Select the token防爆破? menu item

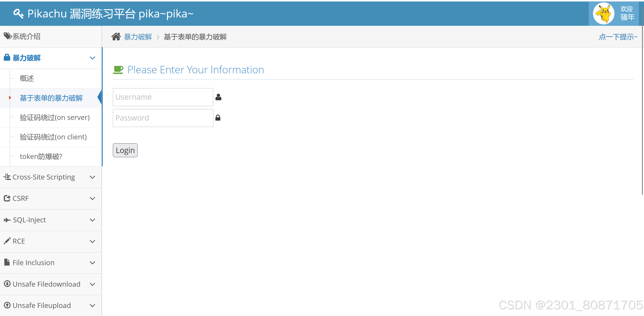[41, 156]
